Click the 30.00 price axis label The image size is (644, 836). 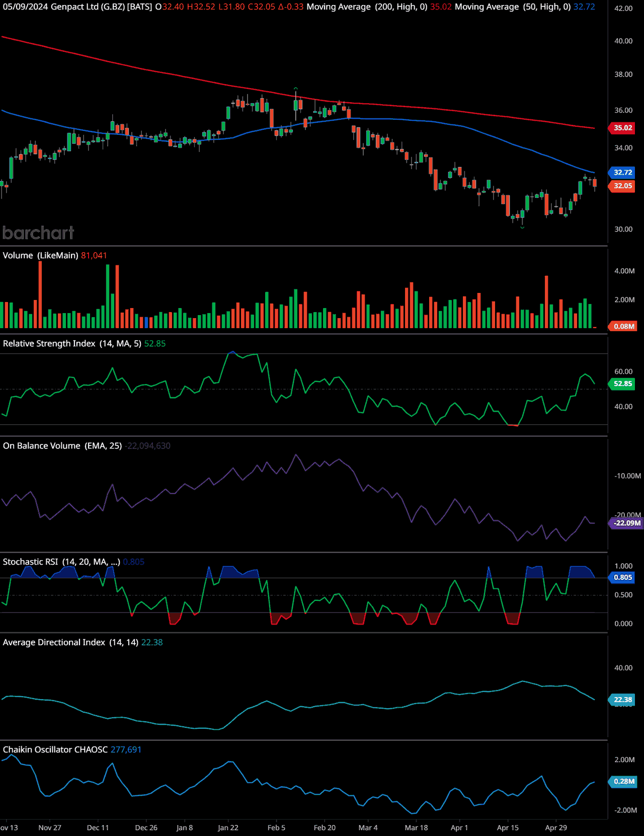[623, 229]
